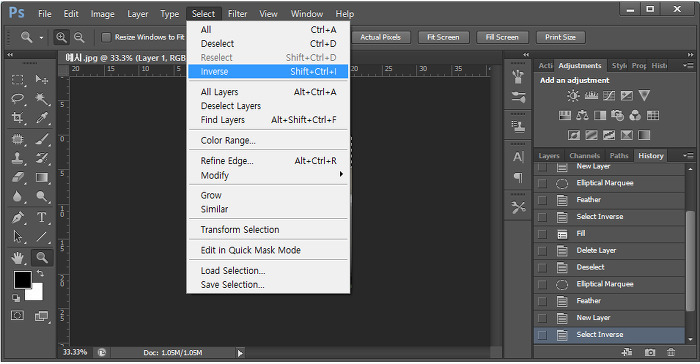Select the Eraser tool

coord(17,177)
